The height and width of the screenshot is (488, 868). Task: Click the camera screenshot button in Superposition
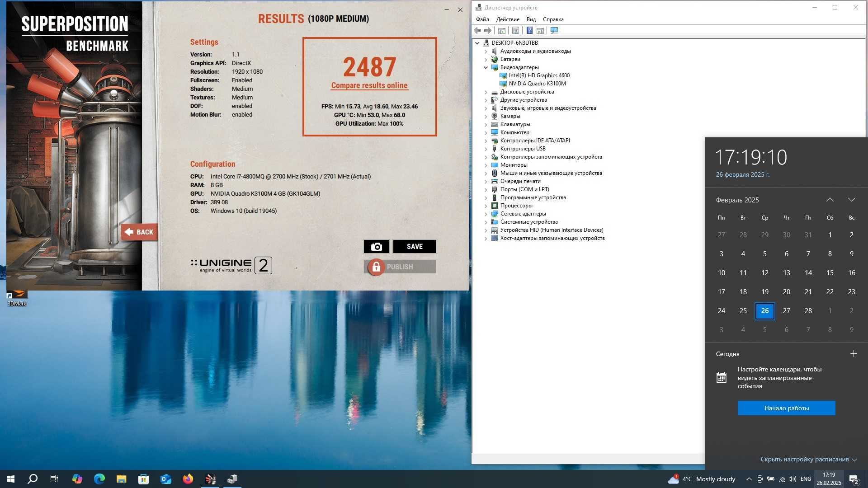click(376, 247)
